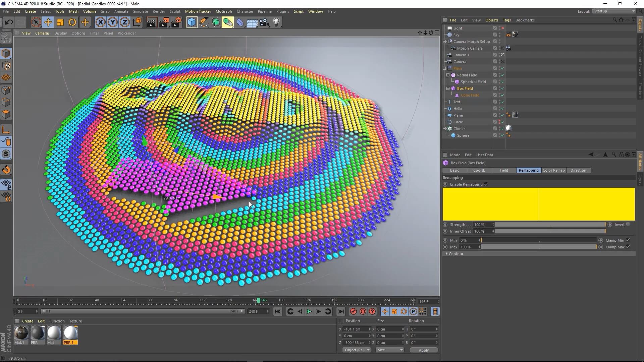Open the MoGraph menu

click(x=224, y=11)
